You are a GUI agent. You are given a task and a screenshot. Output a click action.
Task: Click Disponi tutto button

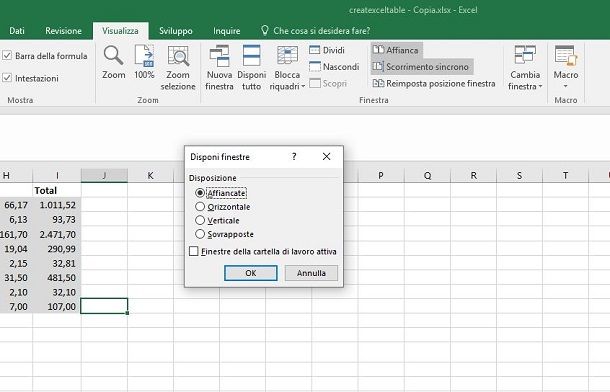pos(251,68)
